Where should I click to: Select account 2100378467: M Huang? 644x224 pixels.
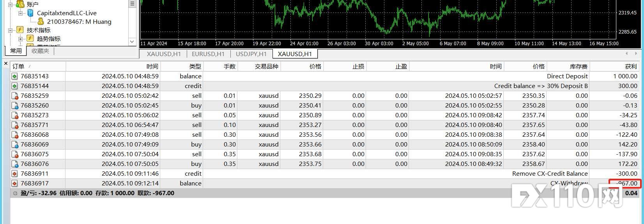tap(79, 22)
